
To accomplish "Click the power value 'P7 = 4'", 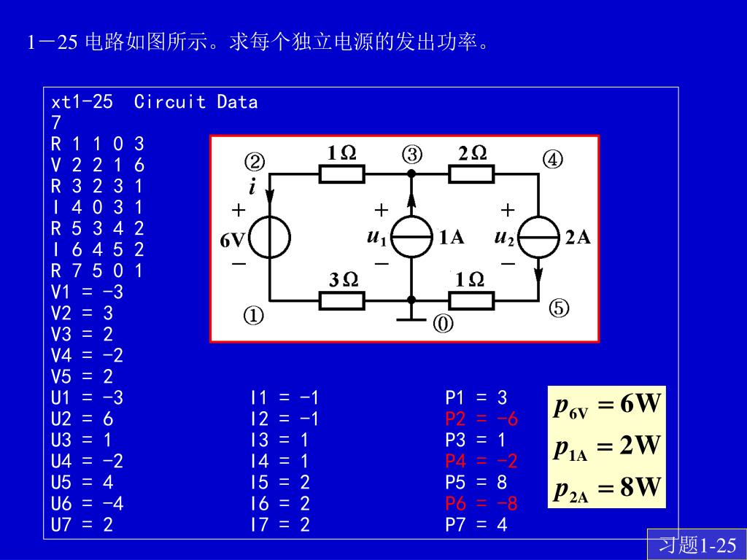I will point(476,524).
